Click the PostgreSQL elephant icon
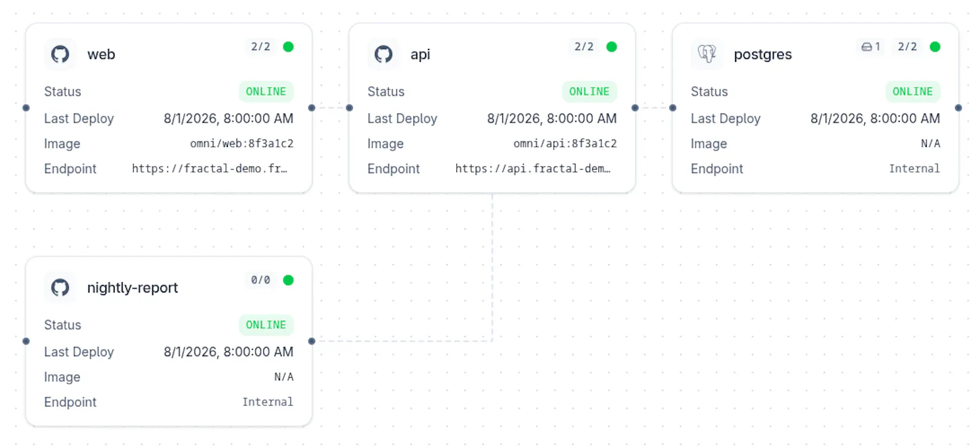This screenshot has width=980, height=448. (707, 54)
